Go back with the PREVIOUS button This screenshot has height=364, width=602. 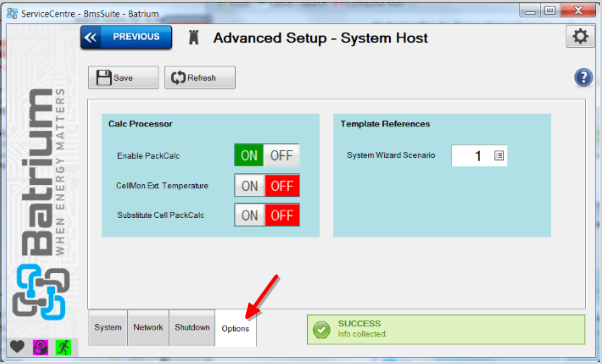(x=126, y=37)
